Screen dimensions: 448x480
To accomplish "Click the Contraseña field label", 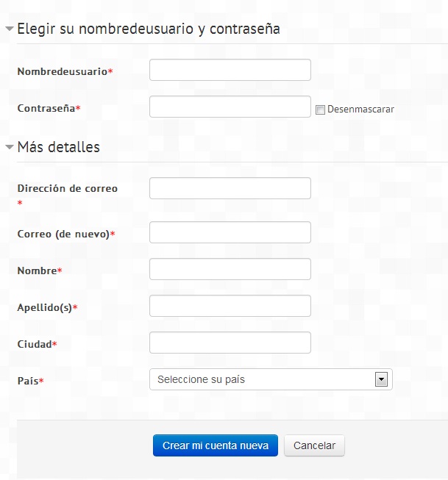I will pos(46,108).
